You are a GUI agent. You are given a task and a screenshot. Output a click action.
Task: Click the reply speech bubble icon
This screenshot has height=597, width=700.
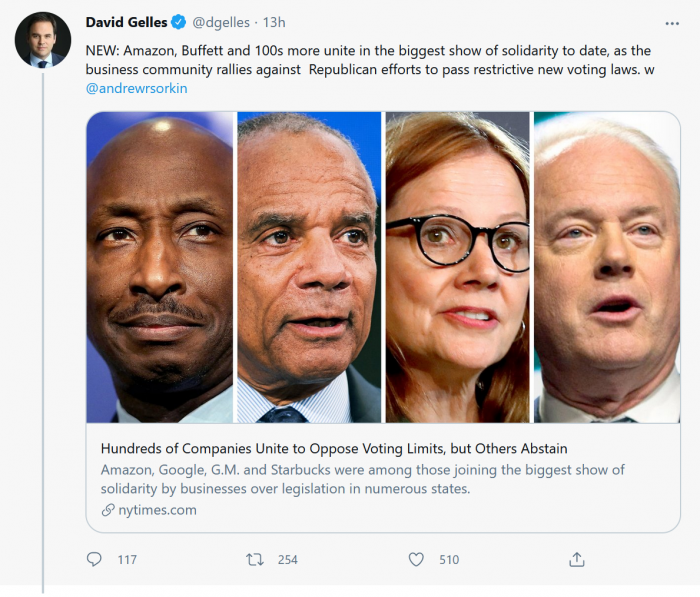(x=95, y=559)
